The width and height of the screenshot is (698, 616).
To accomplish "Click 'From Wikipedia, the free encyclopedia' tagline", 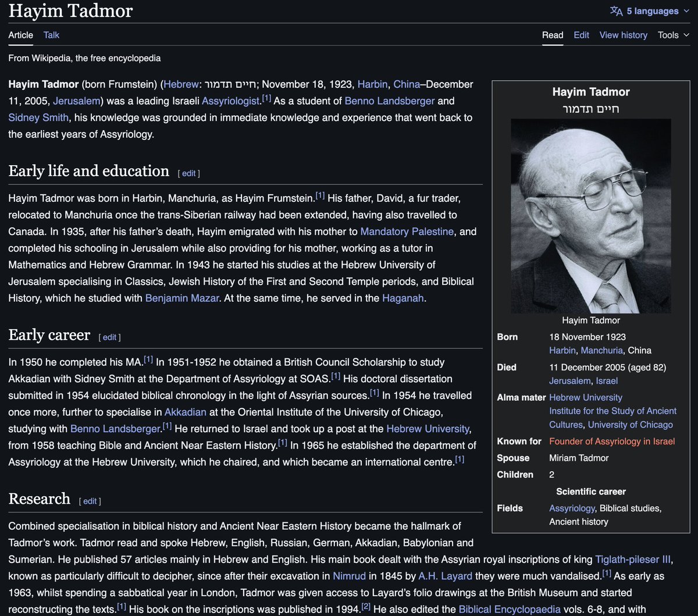I will tap(84, 58).
